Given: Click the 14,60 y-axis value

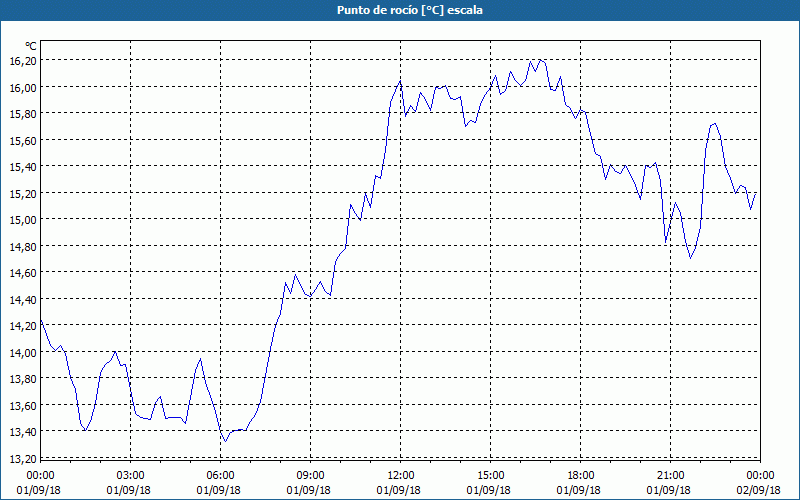Looking at the screenshot, I should pos(23,273).
